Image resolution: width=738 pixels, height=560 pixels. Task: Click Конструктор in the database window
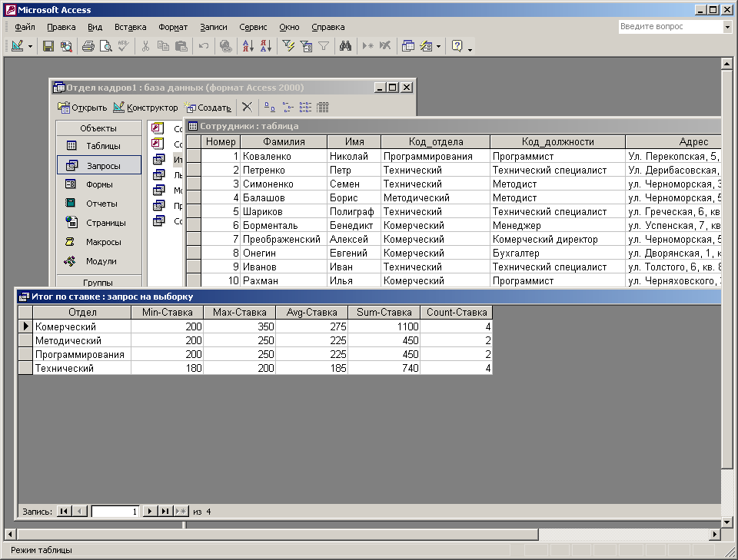click(145, 108)
